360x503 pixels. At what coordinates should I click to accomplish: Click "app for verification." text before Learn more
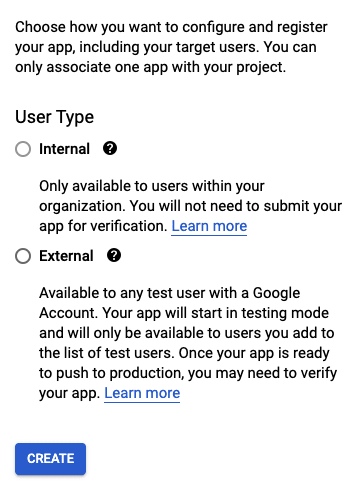103,226
